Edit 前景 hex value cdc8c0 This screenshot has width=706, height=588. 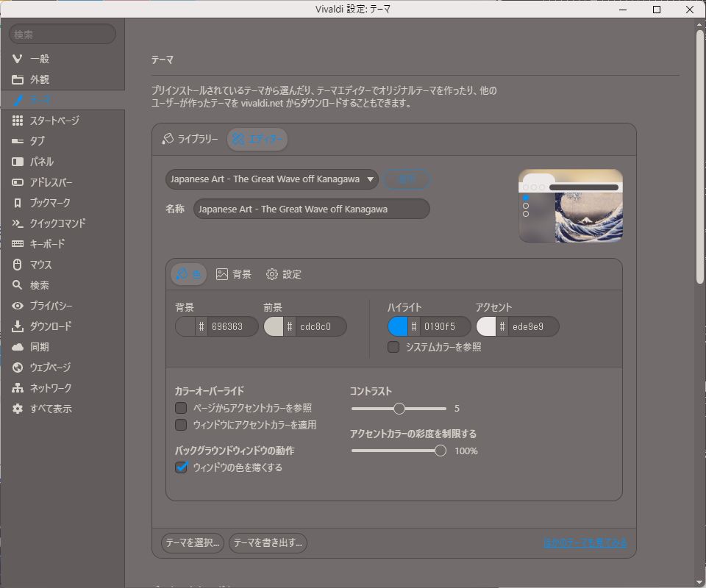tap(321, 326)
